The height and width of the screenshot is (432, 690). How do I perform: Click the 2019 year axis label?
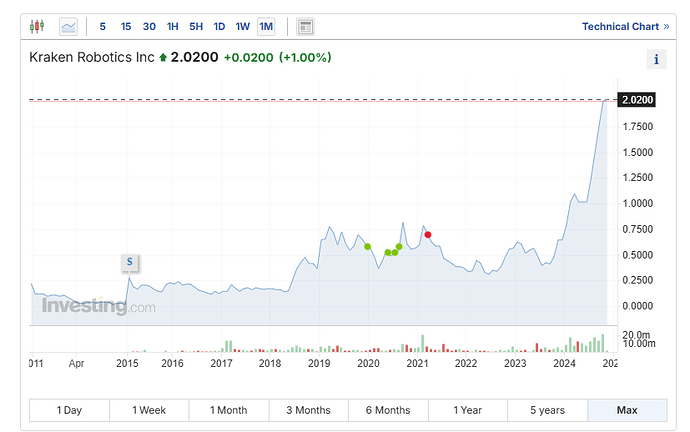pyautogui.click(x=319, y=363)
